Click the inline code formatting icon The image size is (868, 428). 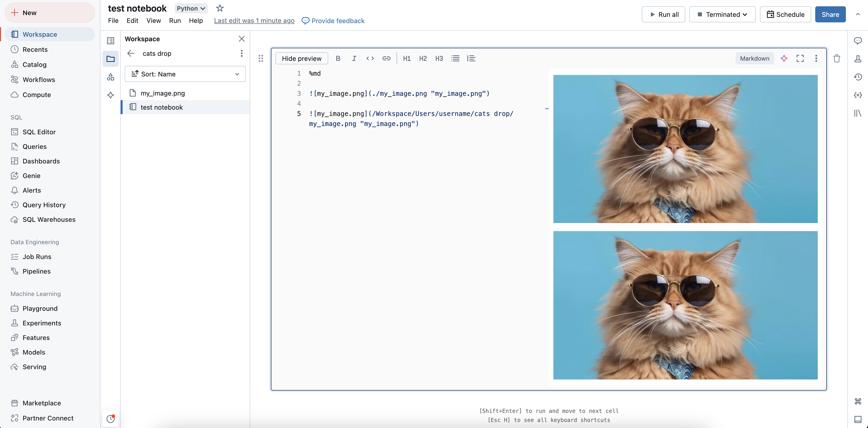(x=370, y=58)
